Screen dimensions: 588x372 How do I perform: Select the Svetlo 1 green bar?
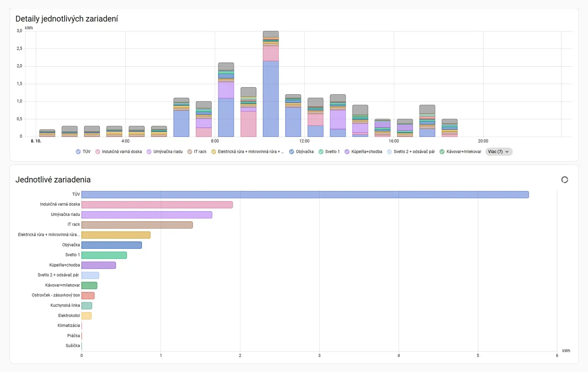pyautogui.click(x=104, y=255)
